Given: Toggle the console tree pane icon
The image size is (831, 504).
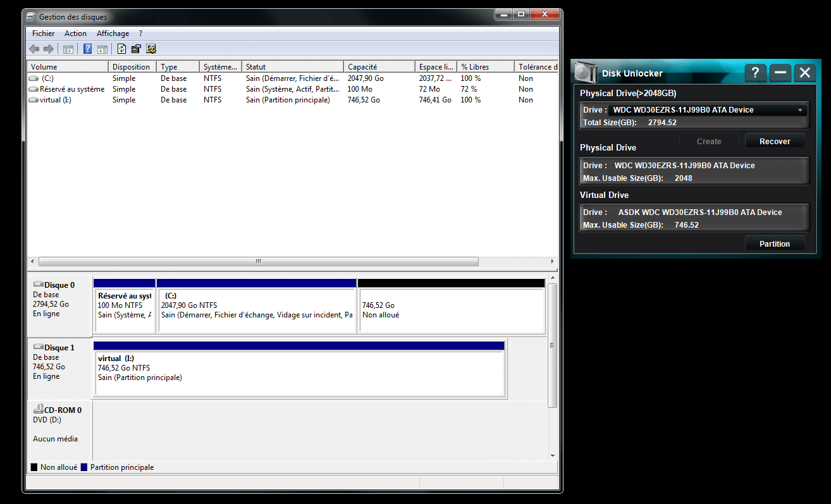Looking at the screenshot, I should (68, 49).
